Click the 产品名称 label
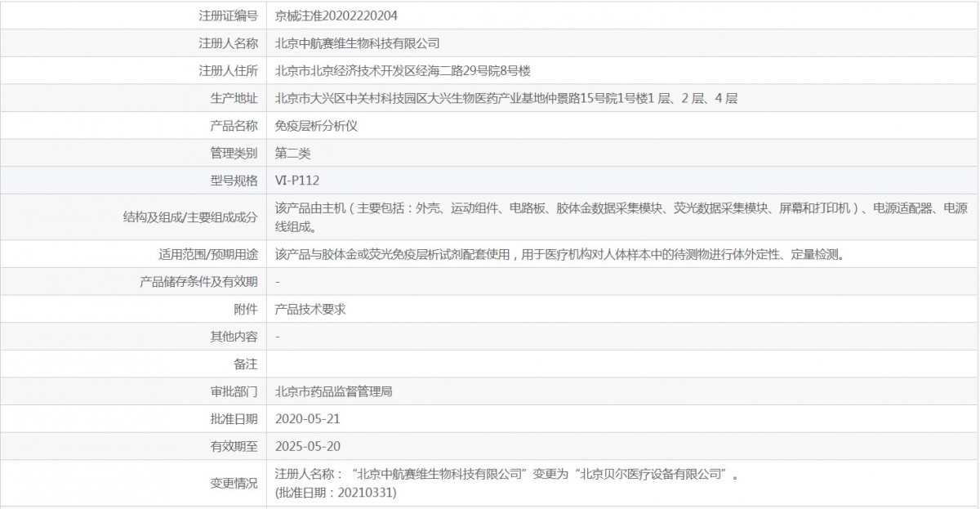This screenshot has width=980, height=509. (234, 125)
